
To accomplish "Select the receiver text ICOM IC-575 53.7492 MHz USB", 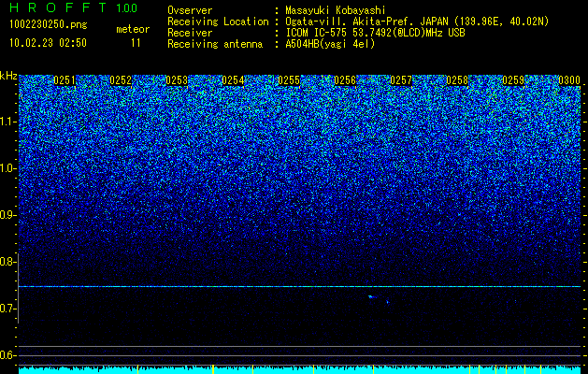I will coord(375,33).
